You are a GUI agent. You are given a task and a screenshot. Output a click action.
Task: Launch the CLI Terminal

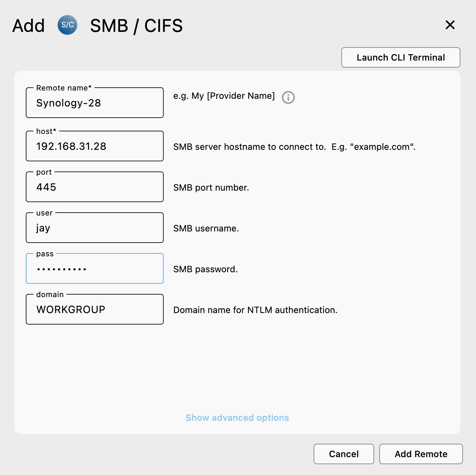[400, 57]
